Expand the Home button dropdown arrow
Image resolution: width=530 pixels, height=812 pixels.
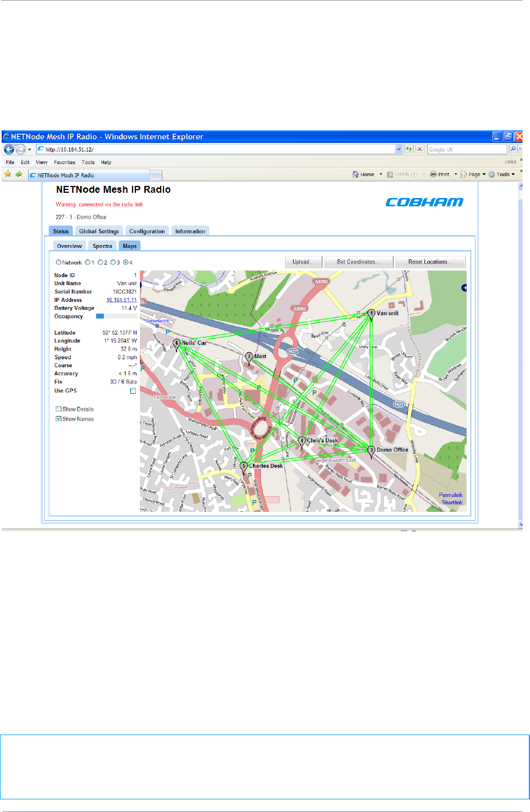coord(380,174)
